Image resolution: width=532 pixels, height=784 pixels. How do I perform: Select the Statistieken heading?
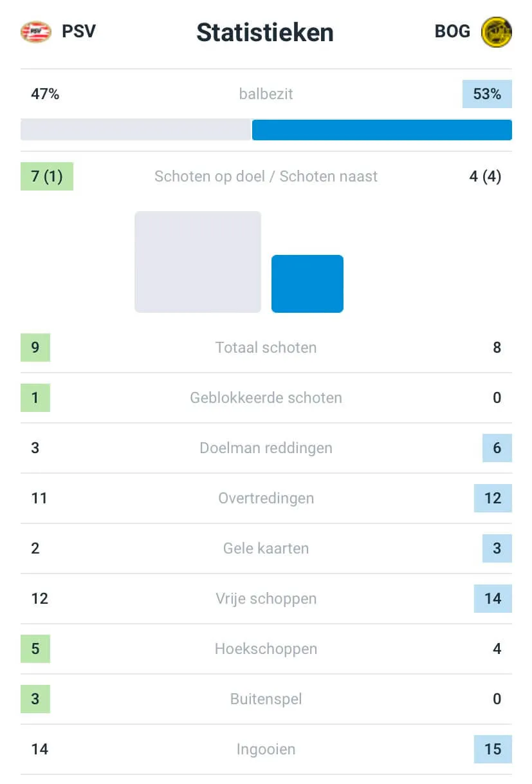click(265, 32)
